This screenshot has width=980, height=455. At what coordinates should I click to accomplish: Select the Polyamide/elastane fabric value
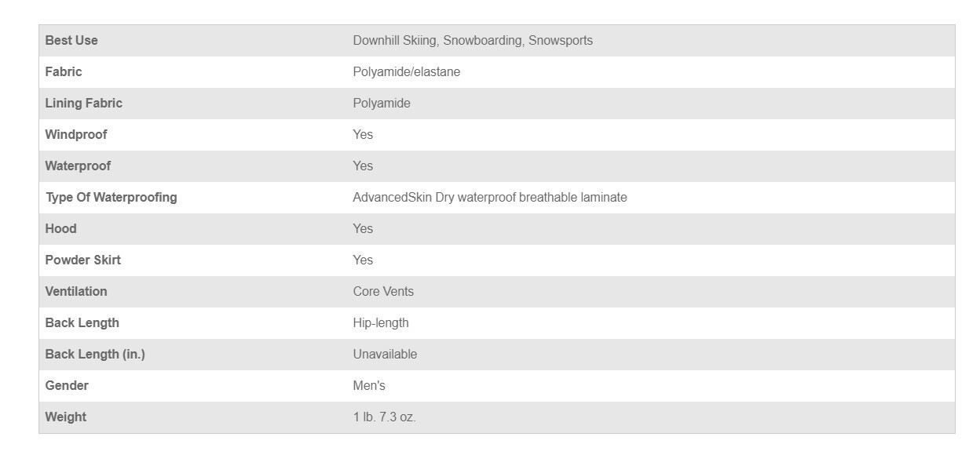click(x=407, y=72)
